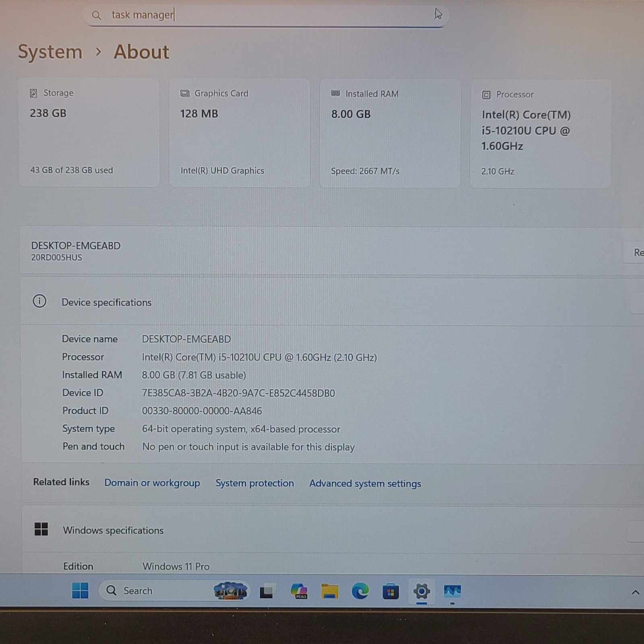This screenshot has width=644, height=644.
Task: Switch to Task Manager in the taskbar
Action: pos(452,591)
